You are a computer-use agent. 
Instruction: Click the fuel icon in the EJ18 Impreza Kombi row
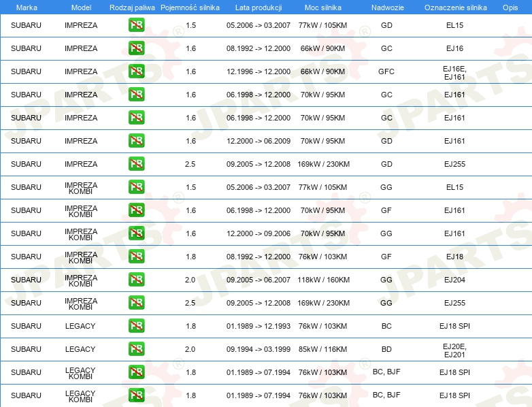(136, 257)
